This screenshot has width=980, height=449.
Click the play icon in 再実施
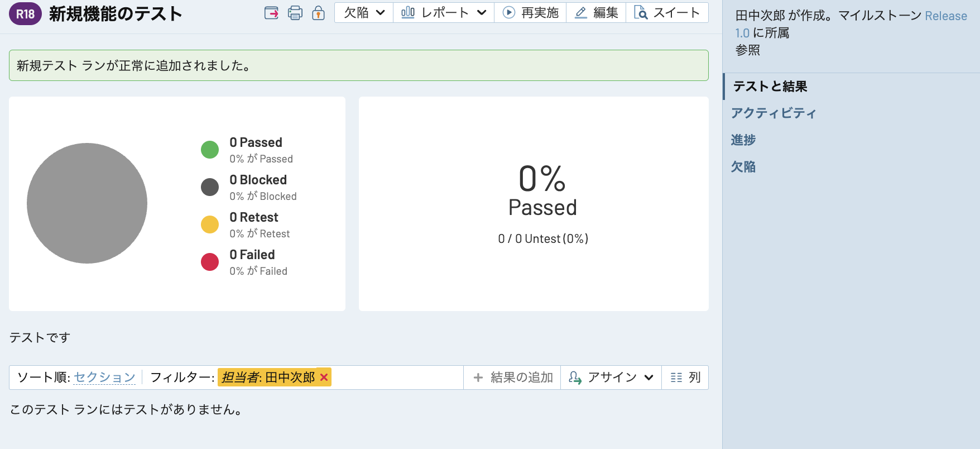pos(508,13)
